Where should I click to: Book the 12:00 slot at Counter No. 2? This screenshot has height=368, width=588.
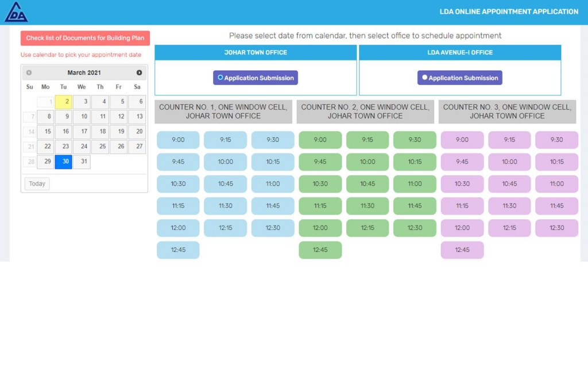pos(320,228)
